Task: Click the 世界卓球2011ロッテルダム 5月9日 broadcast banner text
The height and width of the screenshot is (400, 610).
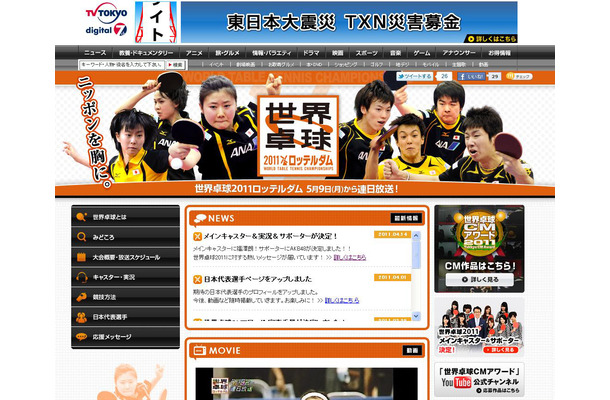Action: [296, 189]
